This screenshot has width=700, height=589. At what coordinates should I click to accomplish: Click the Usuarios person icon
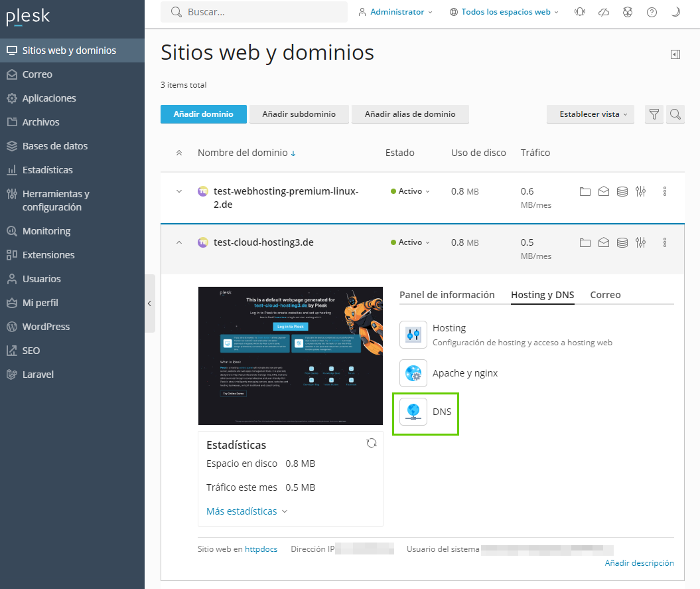[x=12, y=279]
